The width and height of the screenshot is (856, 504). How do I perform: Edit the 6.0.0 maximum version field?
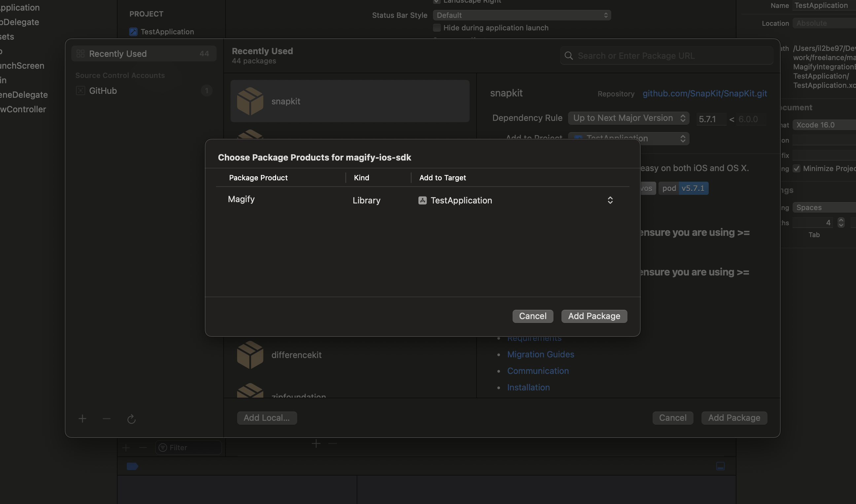(x=751, y=119)
